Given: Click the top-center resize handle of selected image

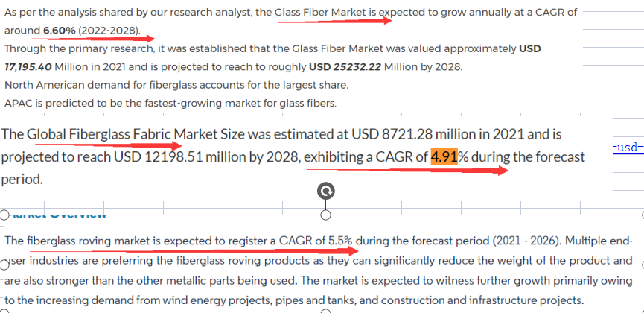Looking at the screenshot, I should (x=325, y=215).
